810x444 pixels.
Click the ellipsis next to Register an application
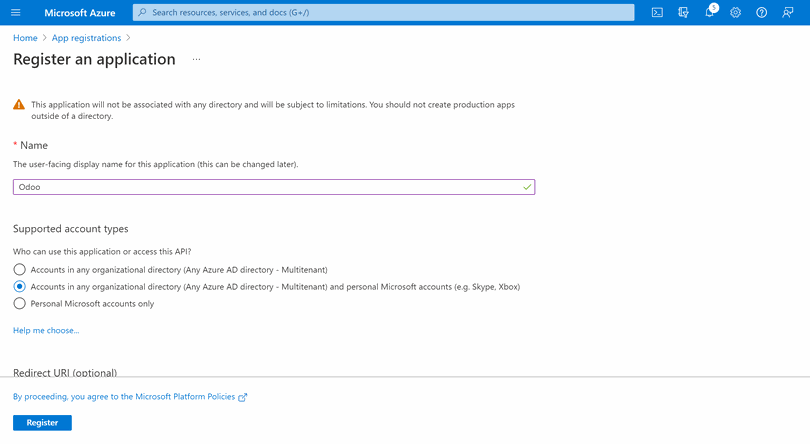pos(196,59)
